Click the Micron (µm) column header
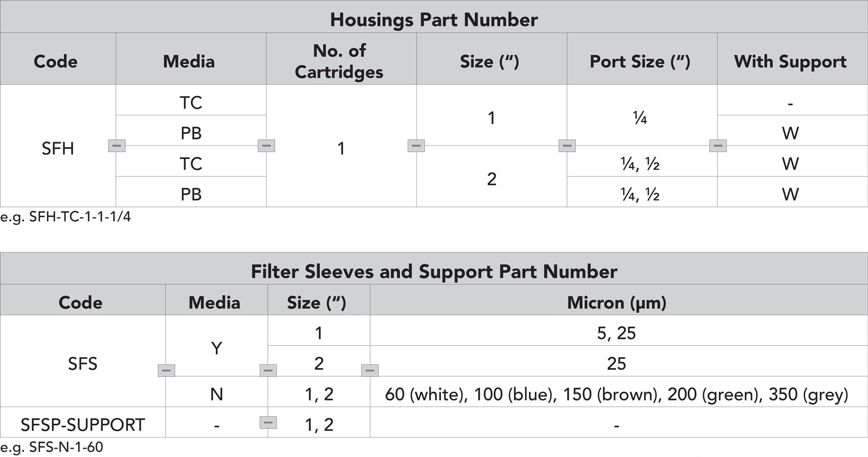Screen dimensions: 868x457 point(617,303)
